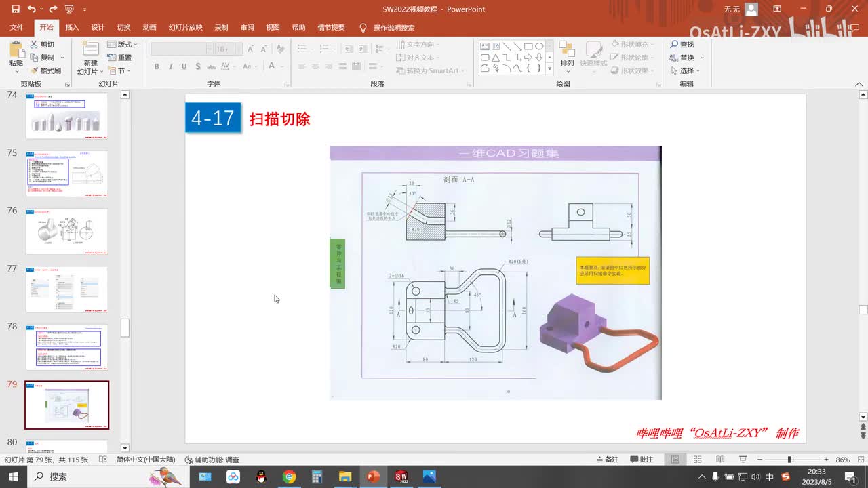868x488 pixels.
Task: Expand the Replace (替换) dropdown arrow
Action: 701,58
